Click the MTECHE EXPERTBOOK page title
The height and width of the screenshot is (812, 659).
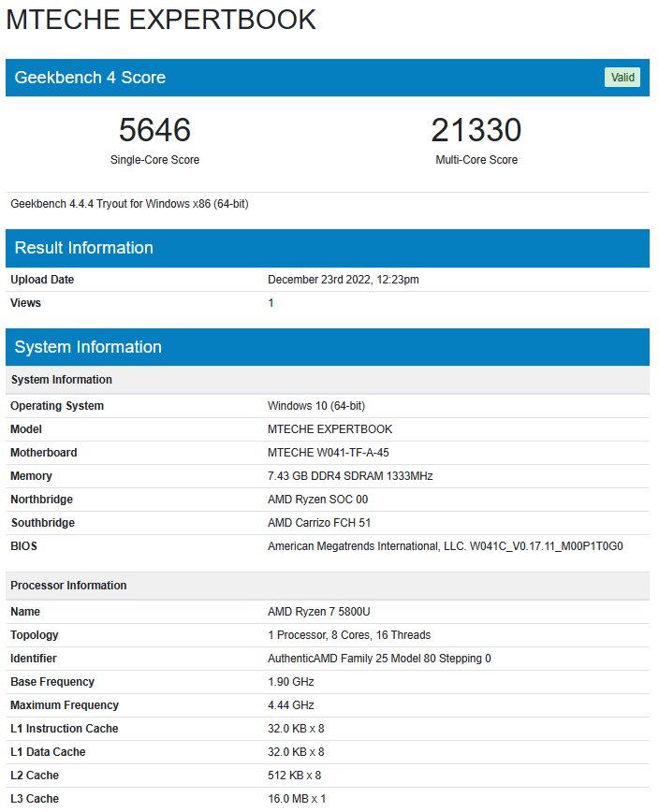click(161, 20)
